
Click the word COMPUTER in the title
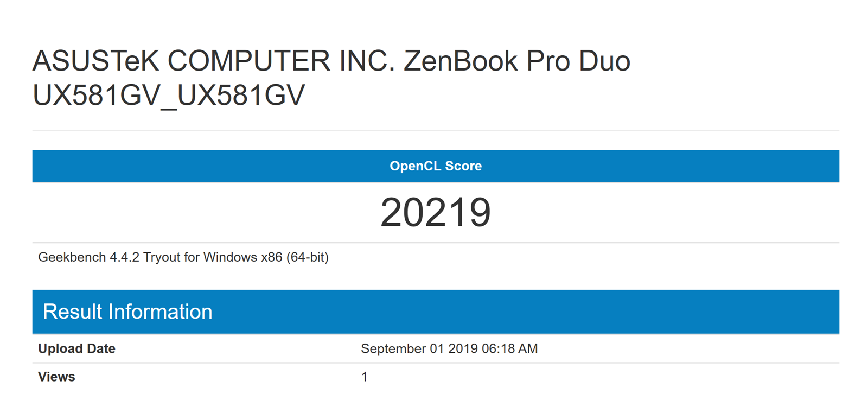coord(249,61)
